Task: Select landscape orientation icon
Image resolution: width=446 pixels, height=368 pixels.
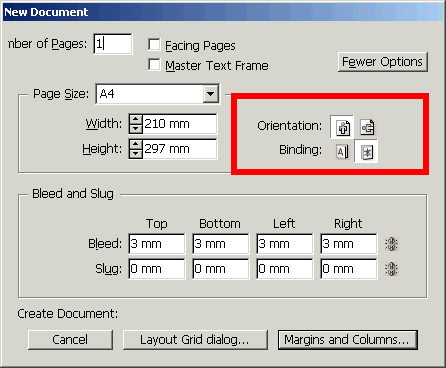Action: click(367, 127)
